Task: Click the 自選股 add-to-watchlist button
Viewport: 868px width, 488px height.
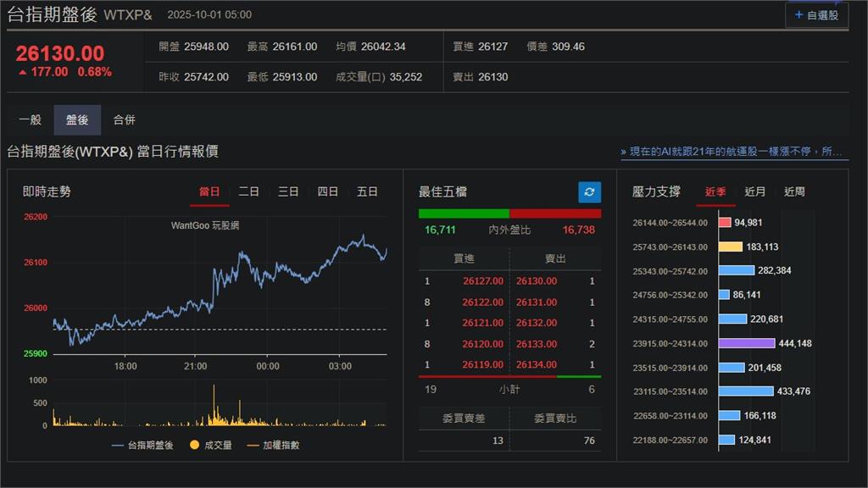Action: click(x=815, y=14)
